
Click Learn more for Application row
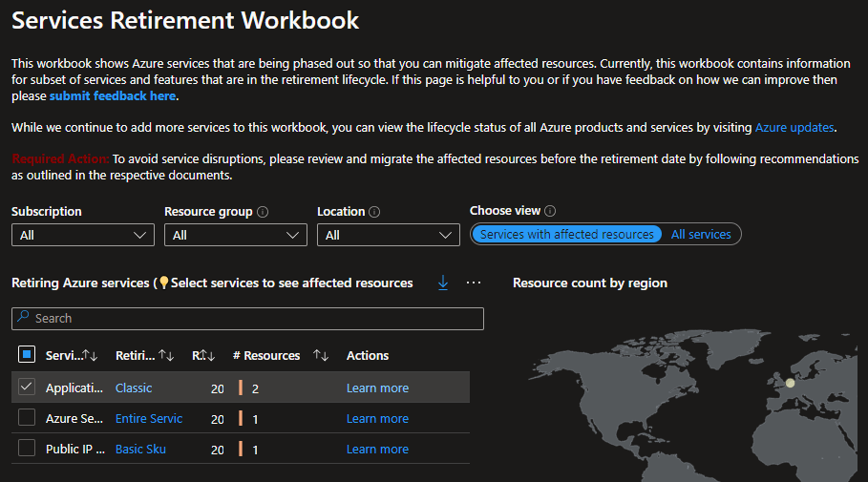coord(377,388)
